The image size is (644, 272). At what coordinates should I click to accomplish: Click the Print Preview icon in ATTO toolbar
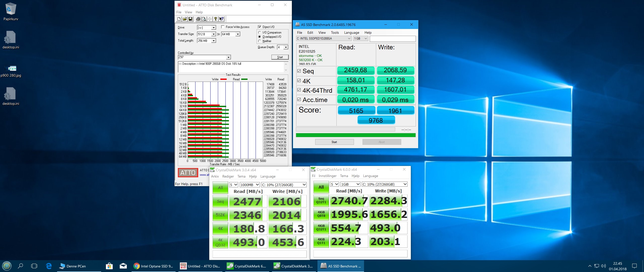(204, 19)
